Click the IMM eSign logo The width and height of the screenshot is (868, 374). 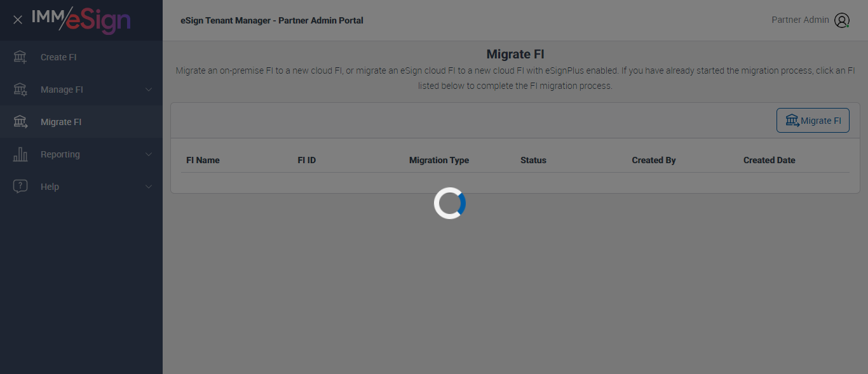[81, 20]
